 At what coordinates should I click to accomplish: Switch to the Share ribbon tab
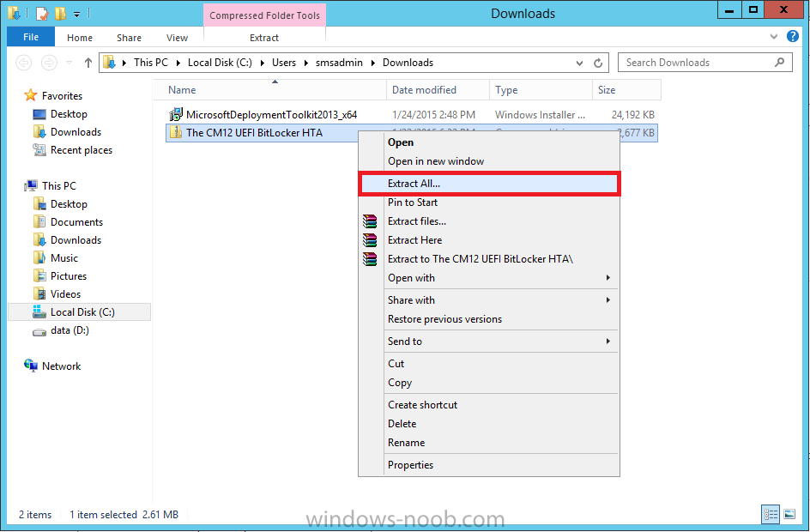130,38
